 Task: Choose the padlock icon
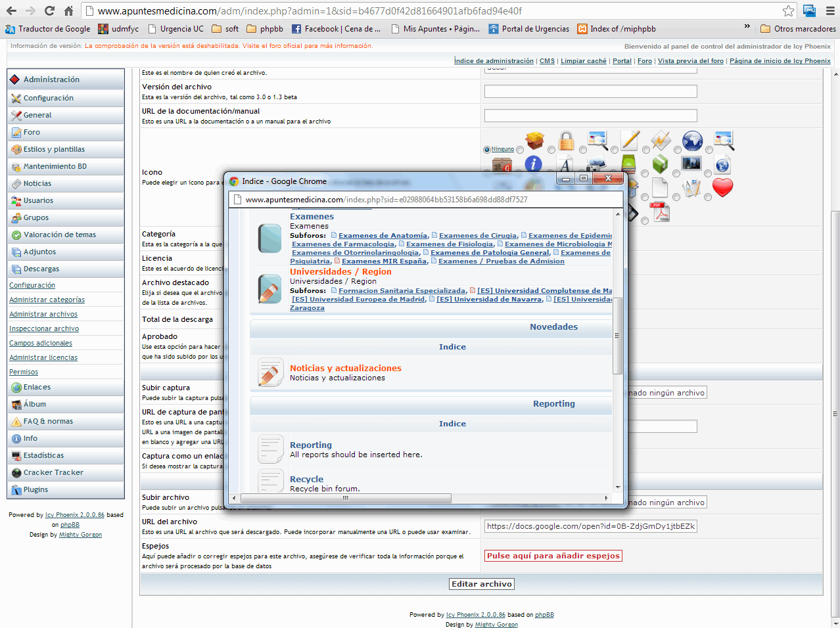(566, 141)
